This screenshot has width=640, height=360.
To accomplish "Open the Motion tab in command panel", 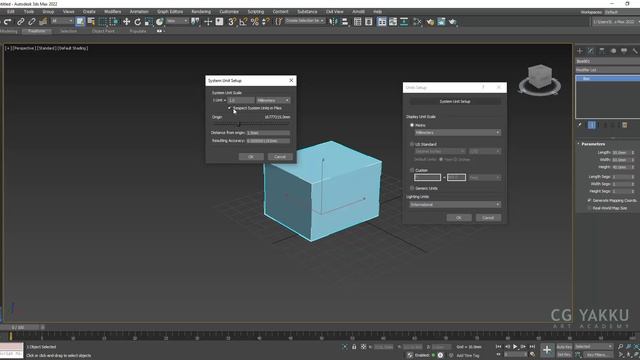I will pos(613,51).
